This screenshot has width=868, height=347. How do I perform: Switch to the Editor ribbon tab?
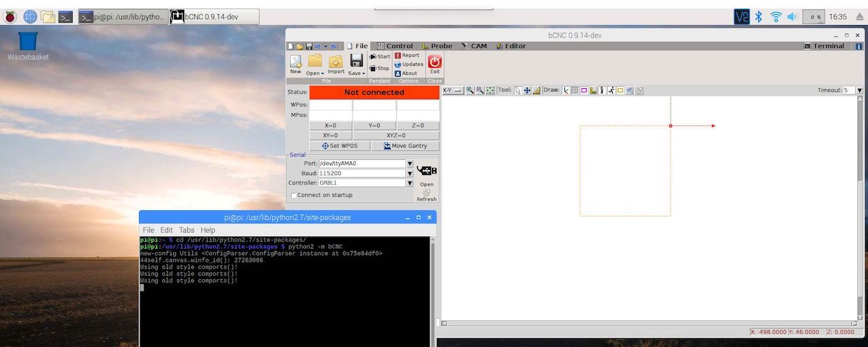click(x=511, y=46)
